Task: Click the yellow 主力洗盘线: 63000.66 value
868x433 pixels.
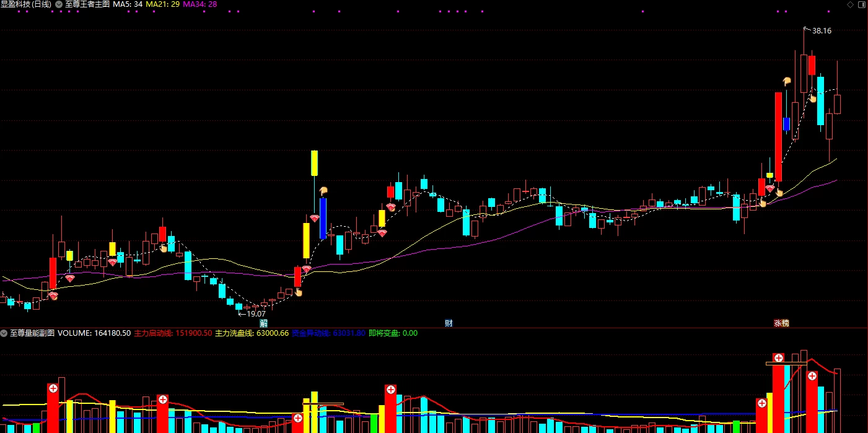Action: (x=252, y=333)
